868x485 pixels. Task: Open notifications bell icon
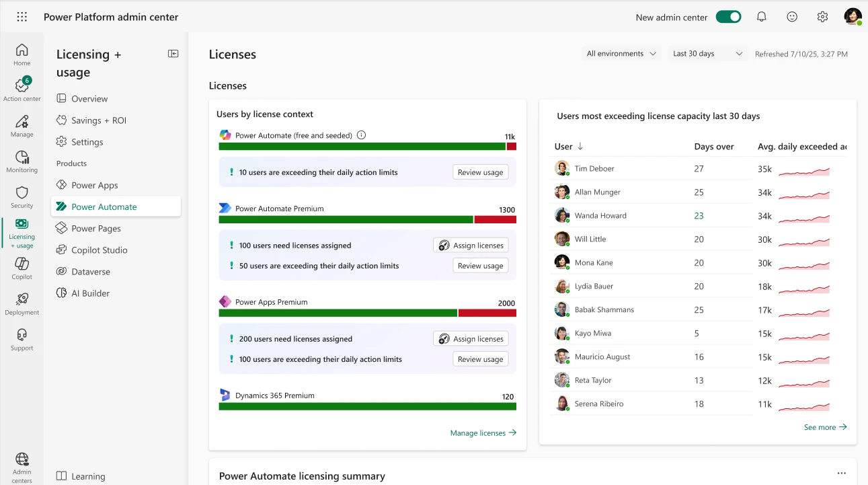[762, 17]
